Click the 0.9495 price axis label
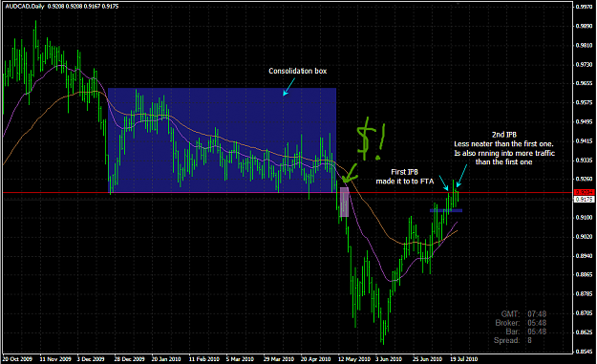 point(584,122)
